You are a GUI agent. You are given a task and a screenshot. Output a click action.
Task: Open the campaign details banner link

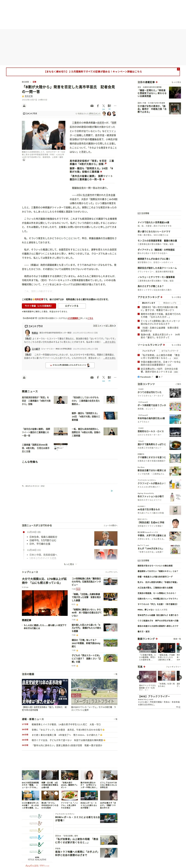coord(93,71)
